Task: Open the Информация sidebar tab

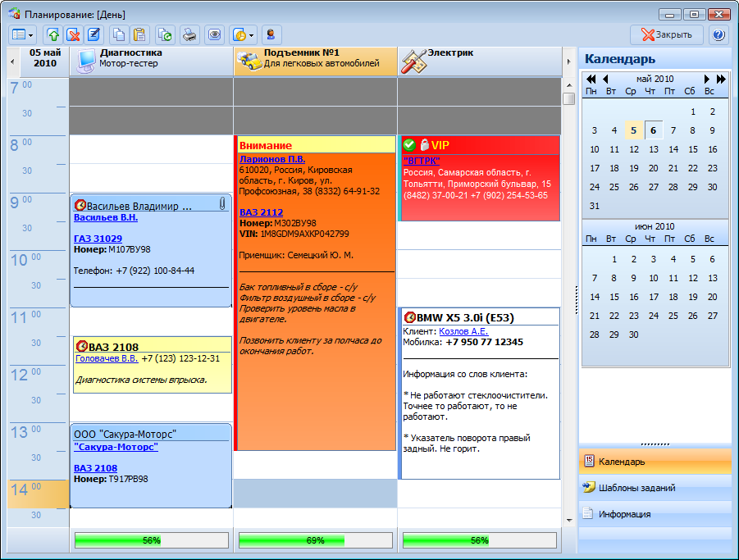Action: pos(655,514)
